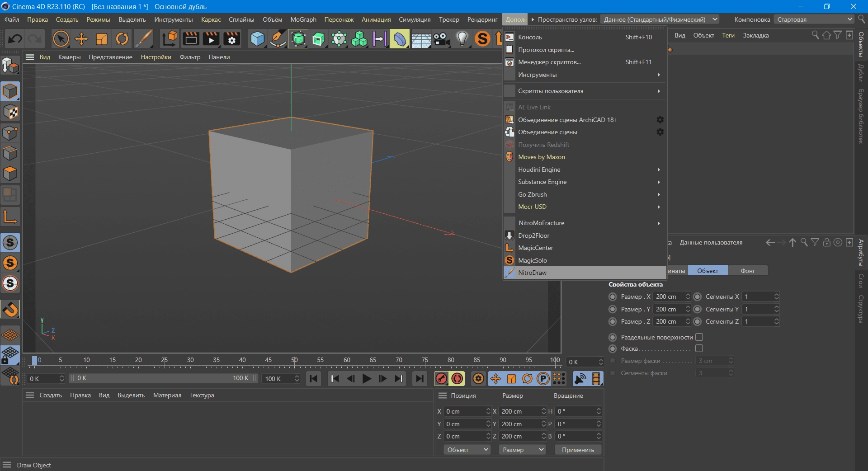
Task: Toggle Parameter key P icon
Action: 543,379
